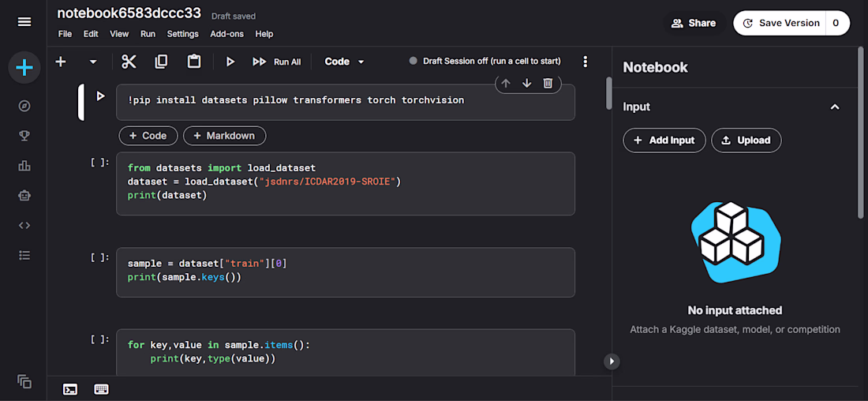Open Competitions trophy icon in sidebar
868x401 pixels.
(x=24, y=136)
